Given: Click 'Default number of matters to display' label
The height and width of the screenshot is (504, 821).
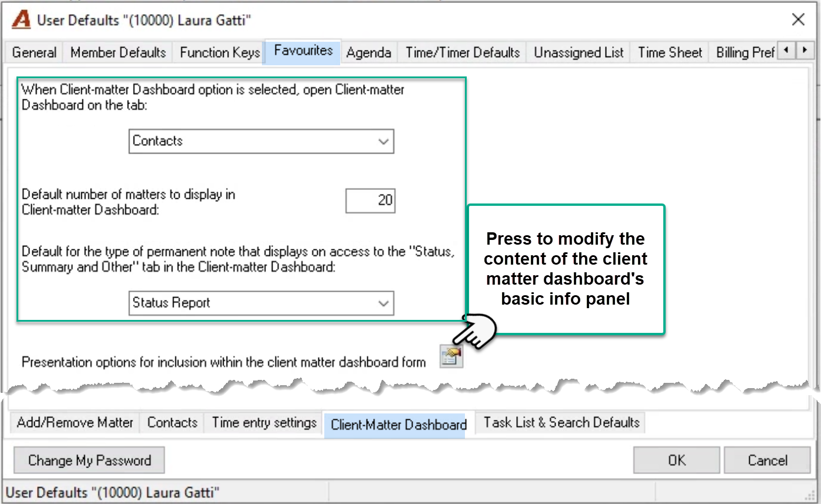Looking at the screenshot, I should pyautogui.click(x=128, y=202).
